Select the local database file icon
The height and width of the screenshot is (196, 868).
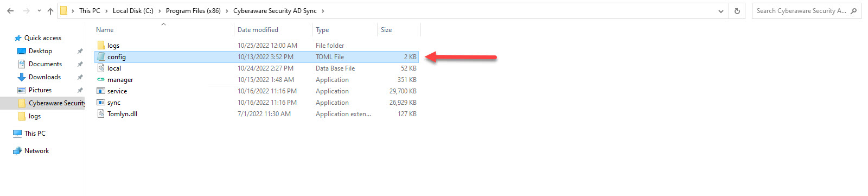[101, 68]
